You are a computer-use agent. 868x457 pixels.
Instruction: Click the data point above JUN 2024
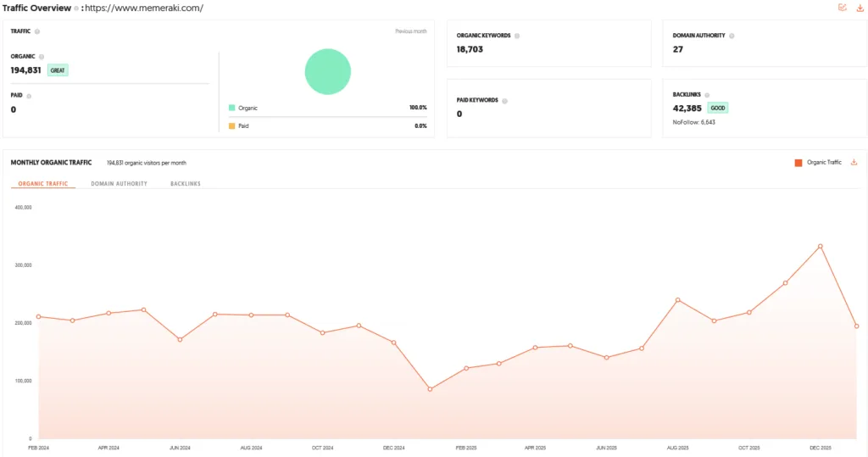tap(180, 339)
